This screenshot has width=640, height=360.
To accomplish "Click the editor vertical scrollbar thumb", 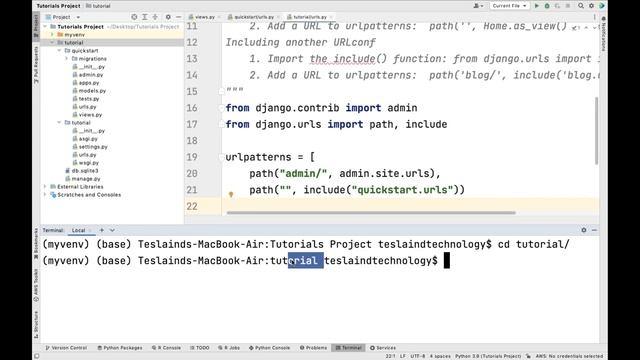I will click(596, 131).
